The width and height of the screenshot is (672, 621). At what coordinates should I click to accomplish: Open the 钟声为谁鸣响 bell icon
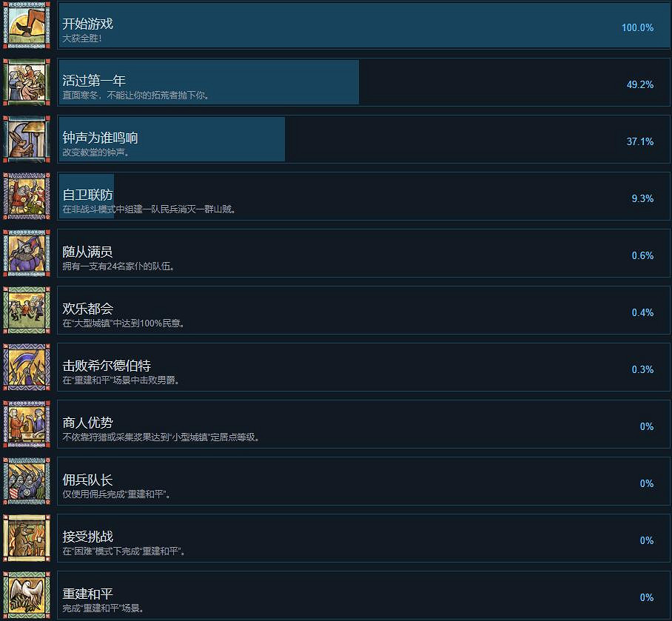tap(27, 139)
